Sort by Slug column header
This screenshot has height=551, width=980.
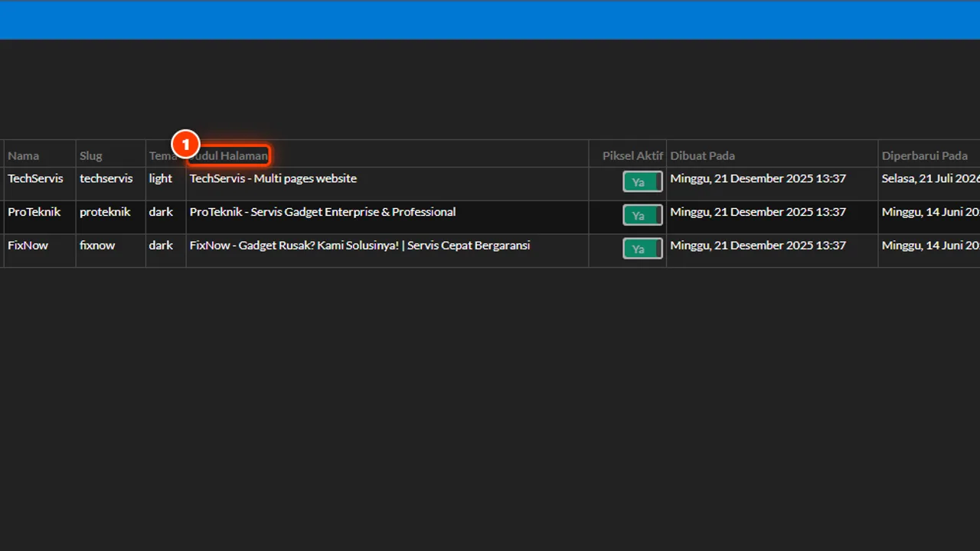[x=91, y=155]
